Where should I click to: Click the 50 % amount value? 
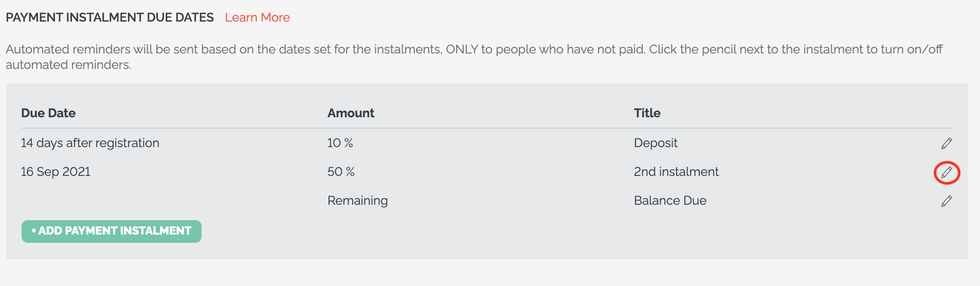pos(341,172)
